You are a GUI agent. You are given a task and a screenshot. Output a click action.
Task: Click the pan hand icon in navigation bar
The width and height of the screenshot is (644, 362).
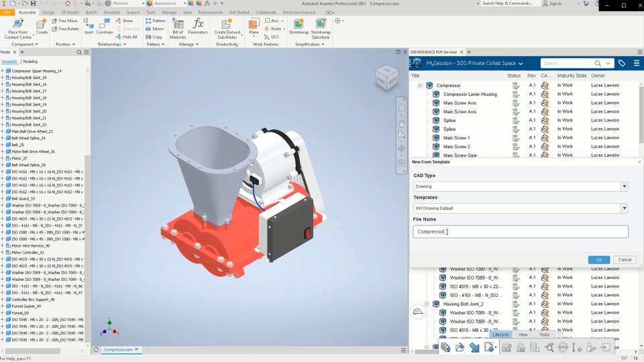click(401, 123)
